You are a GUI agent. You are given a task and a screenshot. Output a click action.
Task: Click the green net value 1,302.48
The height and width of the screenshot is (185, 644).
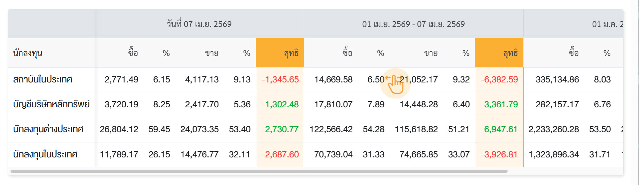(282, 105)
